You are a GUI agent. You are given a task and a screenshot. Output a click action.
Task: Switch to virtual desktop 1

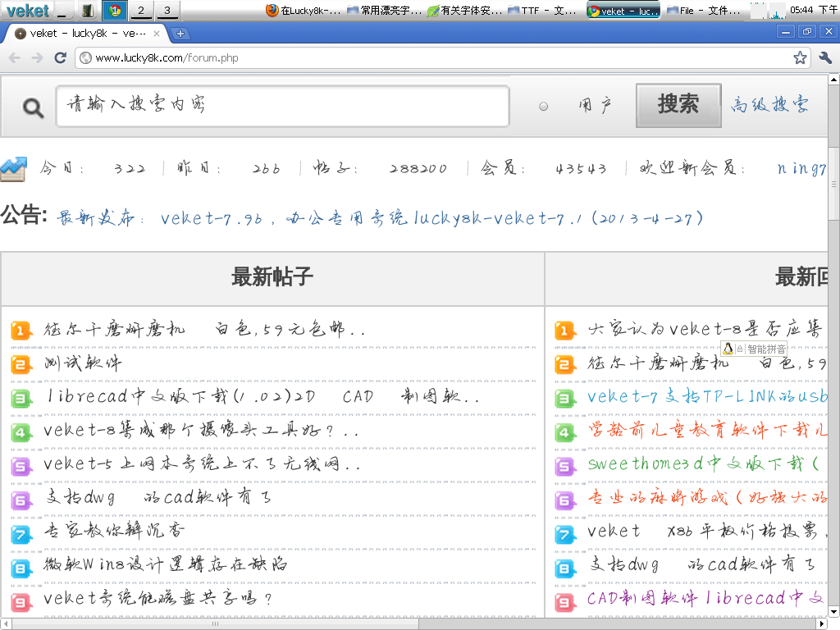tap(115, 10)
